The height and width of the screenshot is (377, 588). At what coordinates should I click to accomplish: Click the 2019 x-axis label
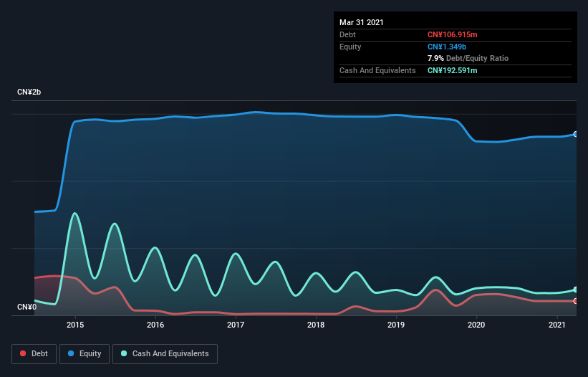(x=396, y=325)
